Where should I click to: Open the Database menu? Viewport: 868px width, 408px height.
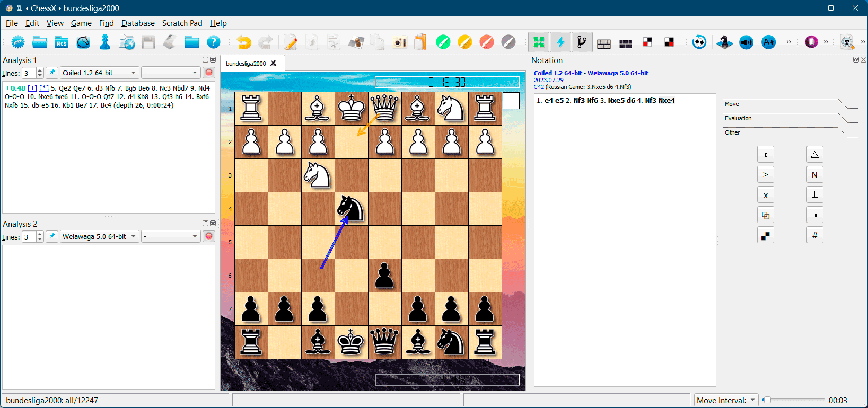tap(138, 23)
